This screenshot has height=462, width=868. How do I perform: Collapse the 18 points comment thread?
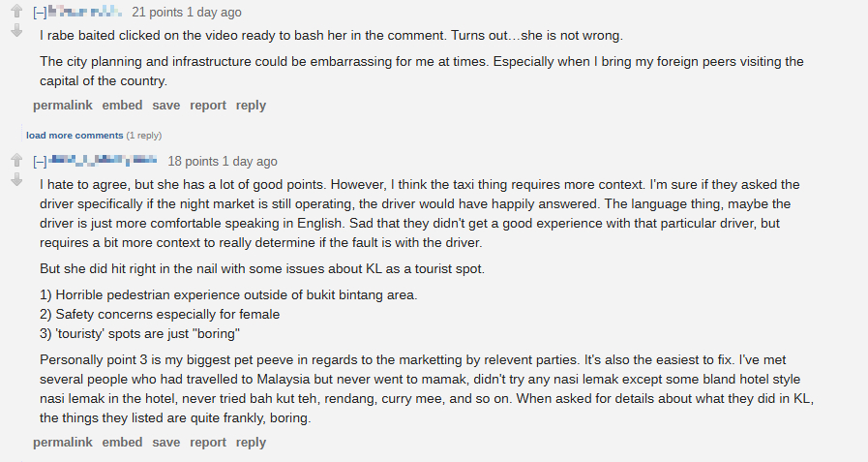[x=40, y=161]
